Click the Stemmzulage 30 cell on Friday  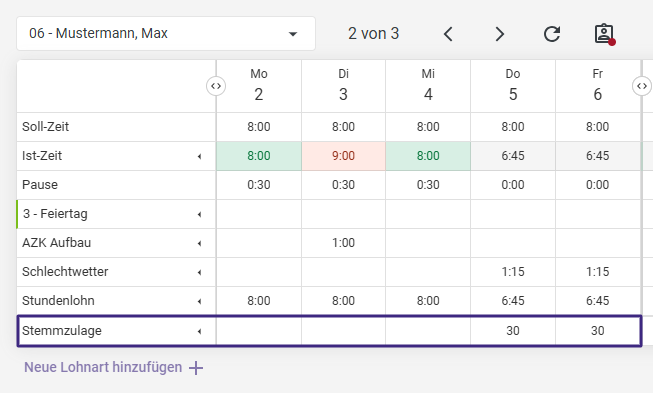click(598, 331)
